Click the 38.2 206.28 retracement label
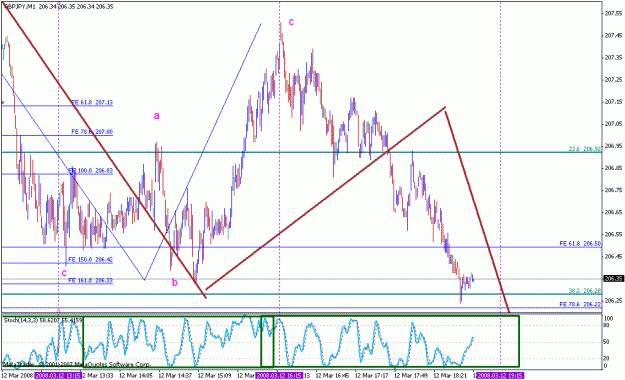 tap(585, 291)
